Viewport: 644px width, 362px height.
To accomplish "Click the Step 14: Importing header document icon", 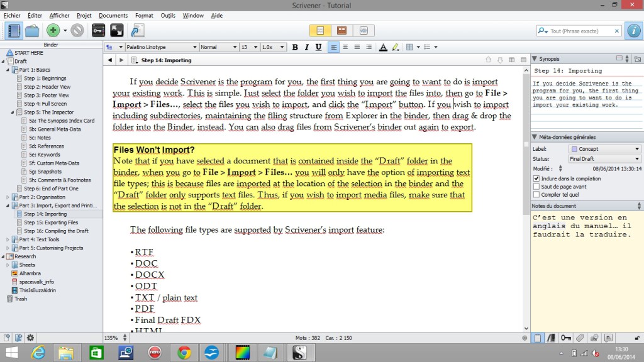I will 135,60.
